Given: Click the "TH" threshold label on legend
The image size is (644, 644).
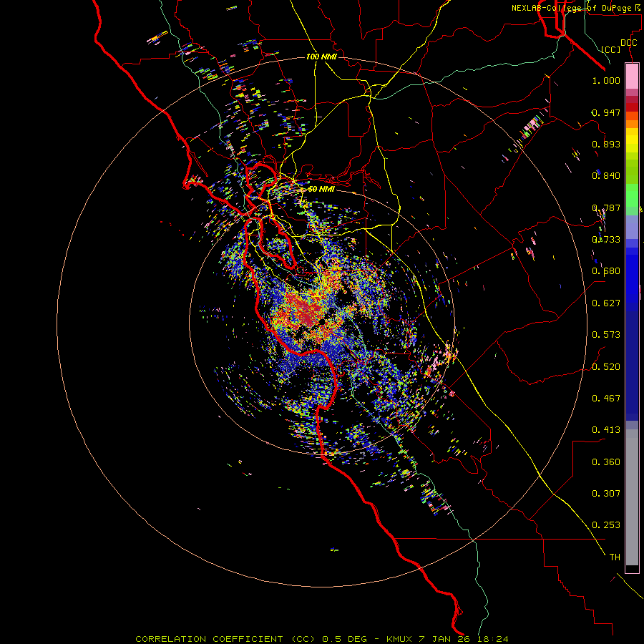Looking at the screenshot, I should click(615, 557).
